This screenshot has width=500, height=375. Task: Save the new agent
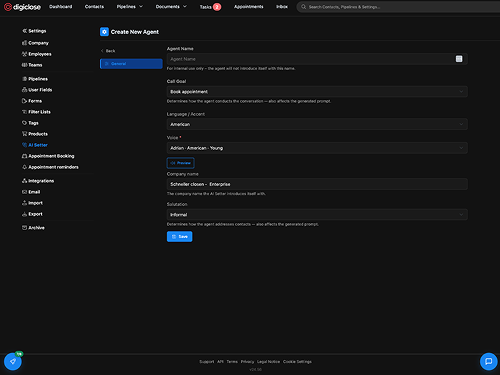pyautogui.click(x=180, y=237)
